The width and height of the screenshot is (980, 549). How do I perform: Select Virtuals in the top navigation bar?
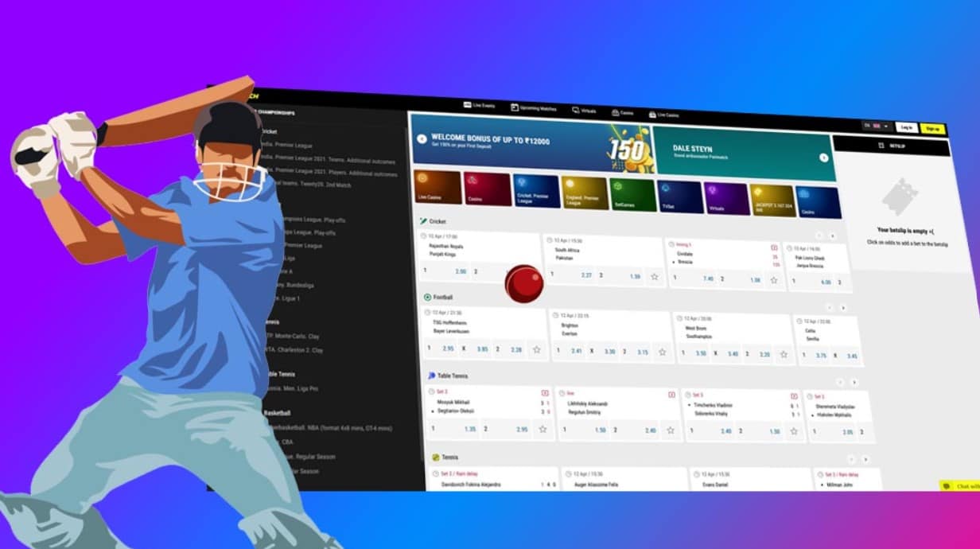pyautogui.click(x=584, y=111)
